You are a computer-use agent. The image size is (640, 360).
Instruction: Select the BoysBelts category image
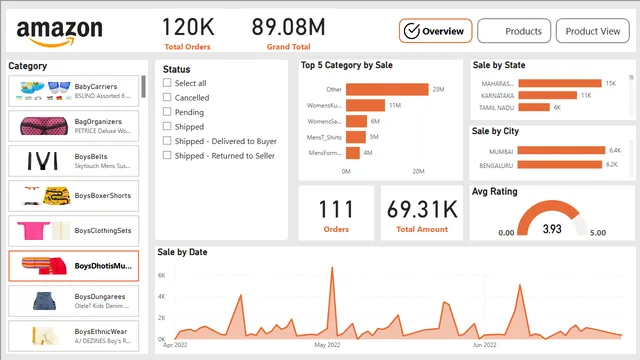pyautogui.click(x=42, y=161)
